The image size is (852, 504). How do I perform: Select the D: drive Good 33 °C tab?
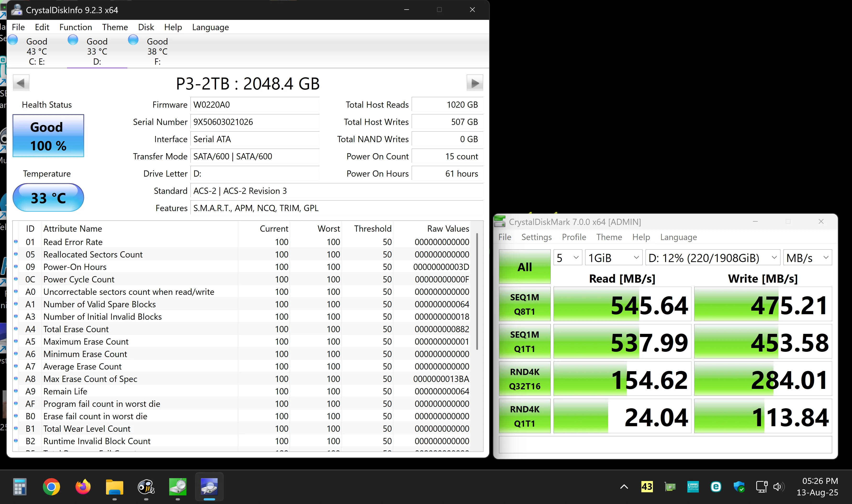tap(97, 51)
